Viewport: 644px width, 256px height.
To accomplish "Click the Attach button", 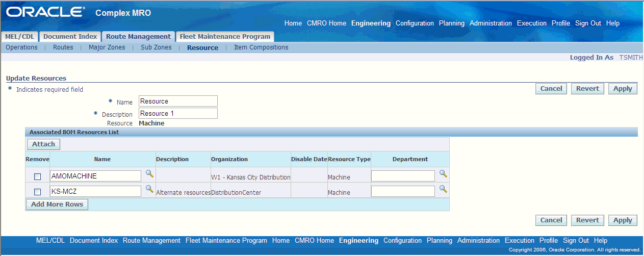I will [43, 144].
